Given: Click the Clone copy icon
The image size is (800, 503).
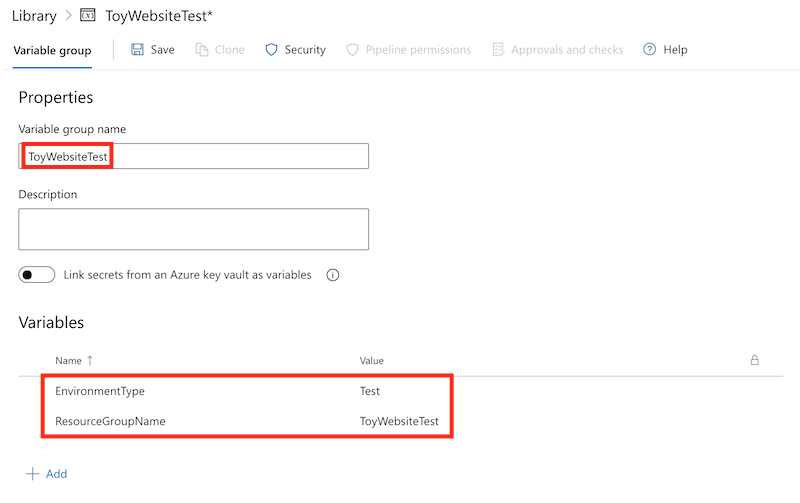Looking at the screenshot, I should 202,49.
